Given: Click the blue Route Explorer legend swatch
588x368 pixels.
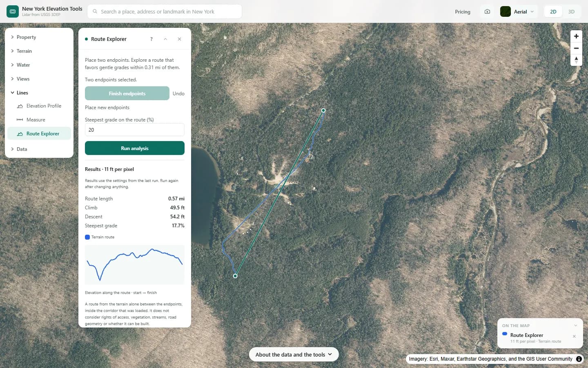Looking at the screenshot, I should point(505,334).
